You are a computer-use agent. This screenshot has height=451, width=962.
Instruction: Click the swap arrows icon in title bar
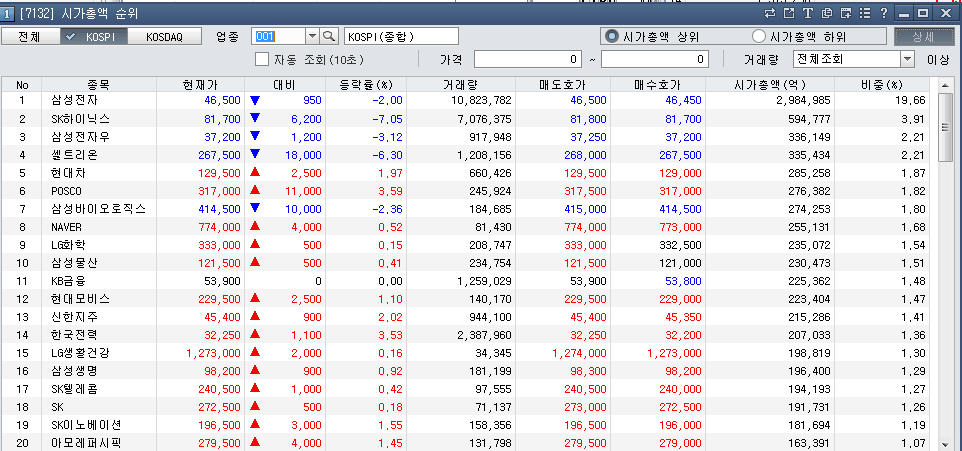[x=770, y=13]
